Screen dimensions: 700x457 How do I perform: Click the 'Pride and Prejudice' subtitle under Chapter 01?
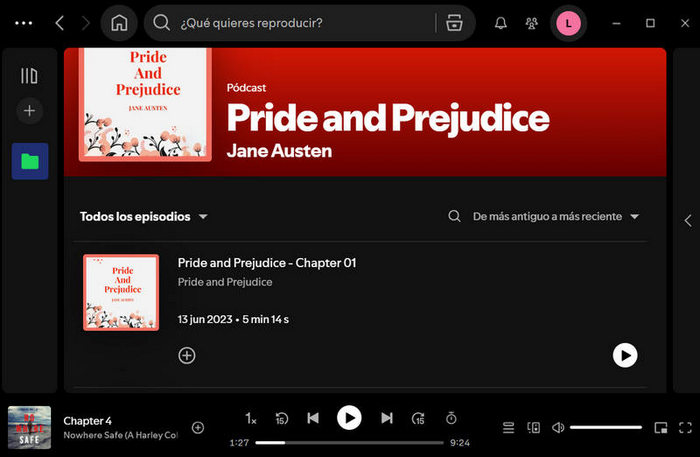(x=225, y=282)
